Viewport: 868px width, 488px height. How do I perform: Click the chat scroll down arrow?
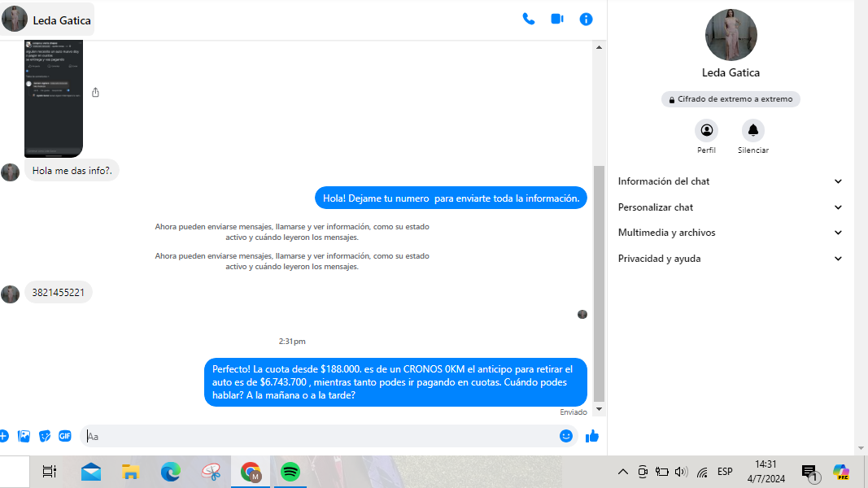[599, 409]
